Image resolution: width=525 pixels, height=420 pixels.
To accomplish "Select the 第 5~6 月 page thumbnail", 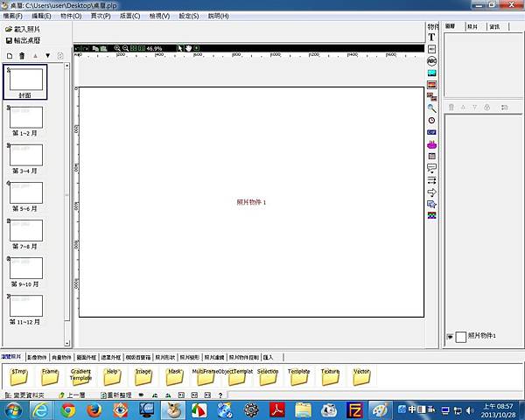I will pyautogui.click(x=25, y=196).
